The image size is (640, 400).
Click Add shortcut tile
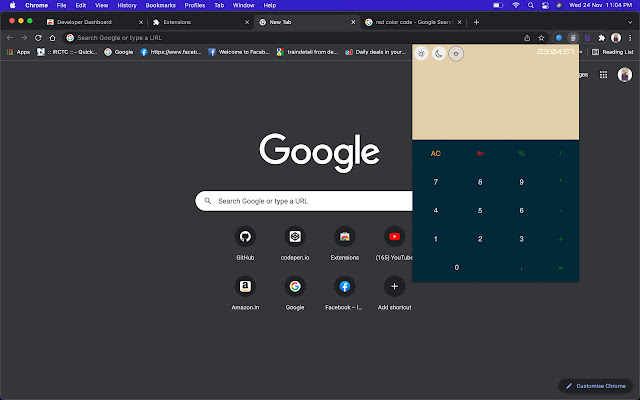(x=394, y=293)
